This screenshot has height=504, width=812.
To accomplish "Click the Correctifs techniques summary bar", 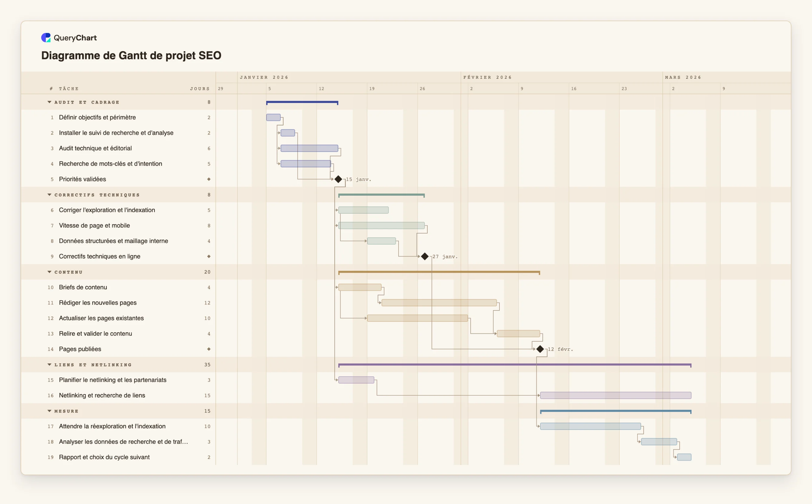I will 381,195.
